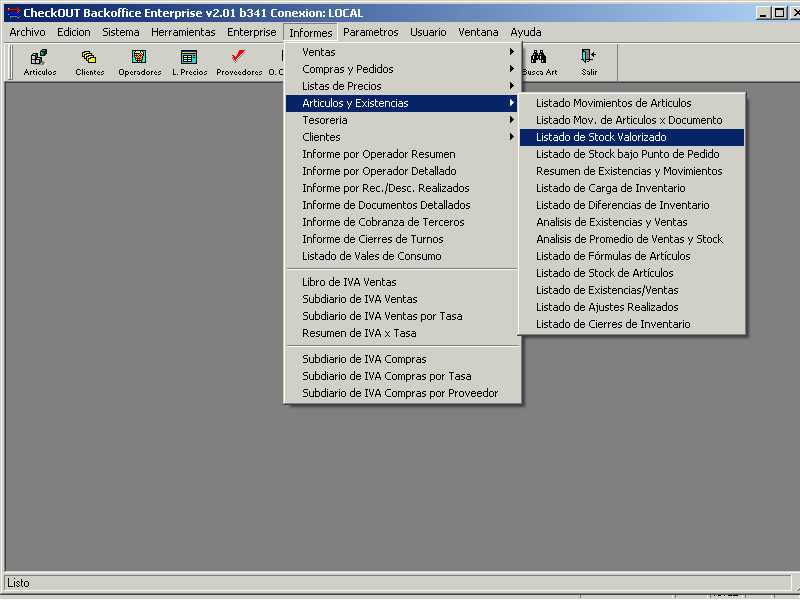Expand the Clientes submenu in Informes
Image resolution: width=800 pixels, height=600 pixels.
(402, 137)
